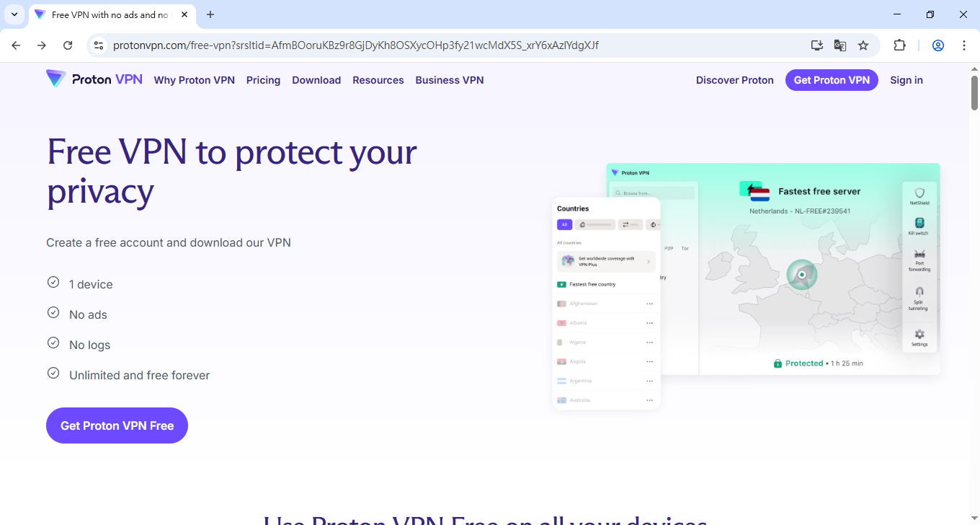
Task: Open the Pricing menu item
Action: click(x=263, y=80)
